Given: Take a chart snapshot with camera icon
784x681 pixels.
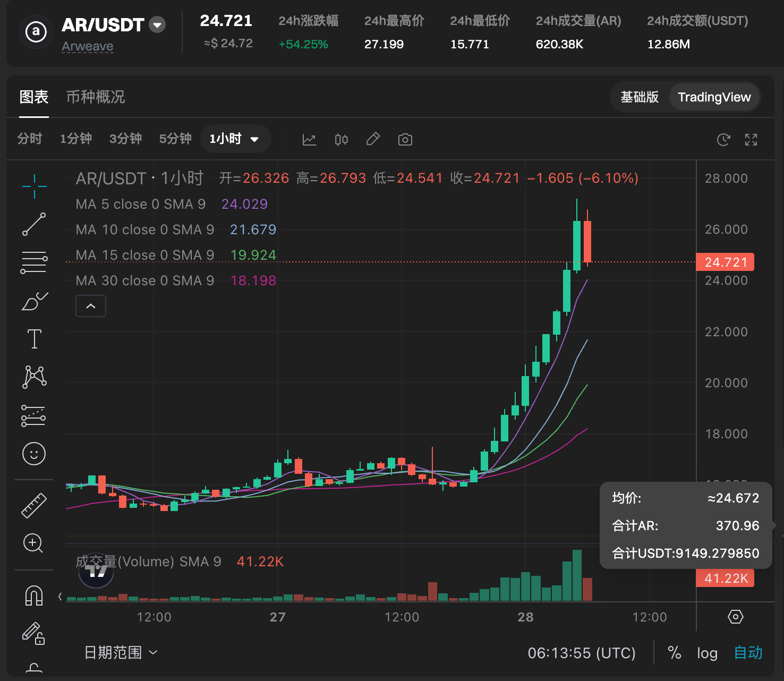Looking at the screenshot, I should [x=405, y=140].
